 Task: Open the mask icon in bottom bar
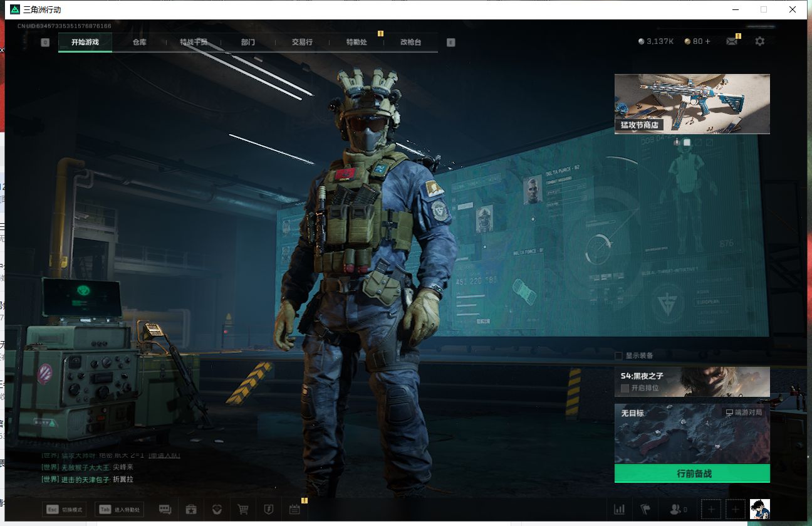point(217,510)
